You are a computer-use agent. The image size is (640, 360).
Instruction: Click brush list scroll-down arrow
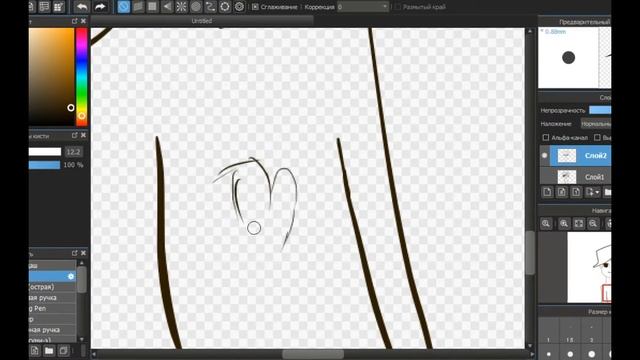(x=82, y=339)
